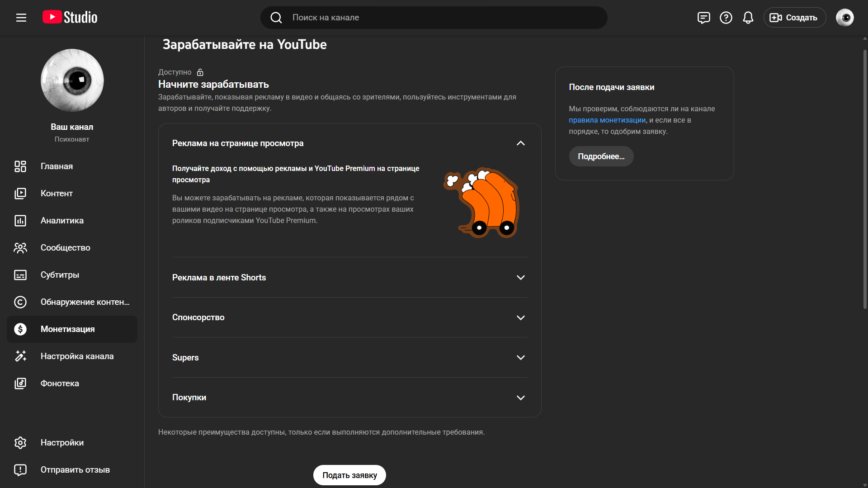The image size is (868, 488).
Task: Click the search magnifier icon
Action: [x=276, y=18]
